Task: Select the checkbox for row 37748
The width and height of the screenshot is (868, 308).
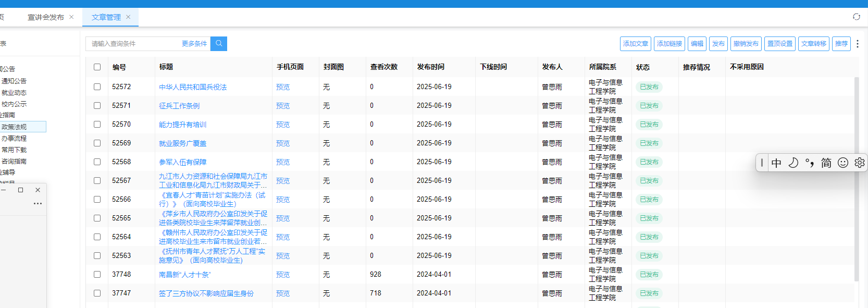Action: tap(97, 275)
